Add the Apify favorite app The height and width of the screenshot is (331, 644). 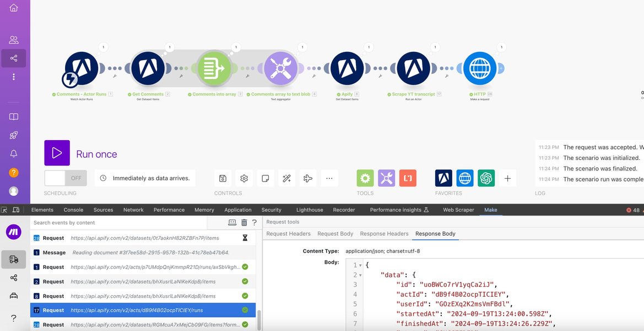point(443,178)
